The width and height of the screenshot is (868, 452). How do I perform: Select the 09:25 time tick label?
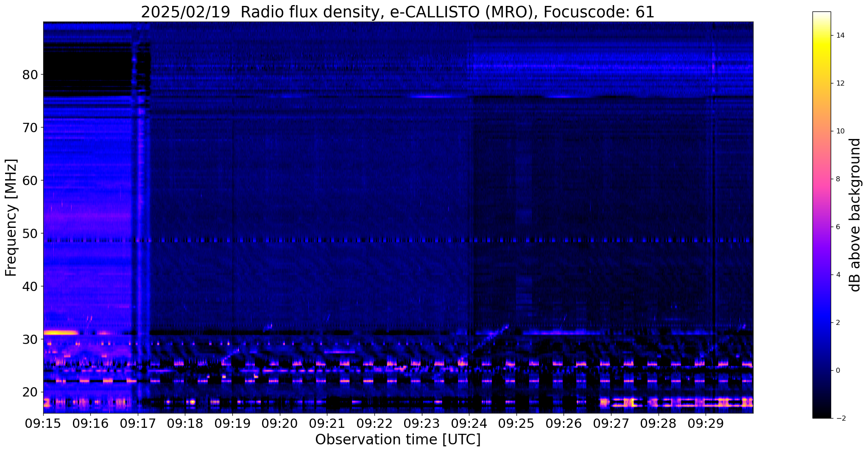pos(516,424)
